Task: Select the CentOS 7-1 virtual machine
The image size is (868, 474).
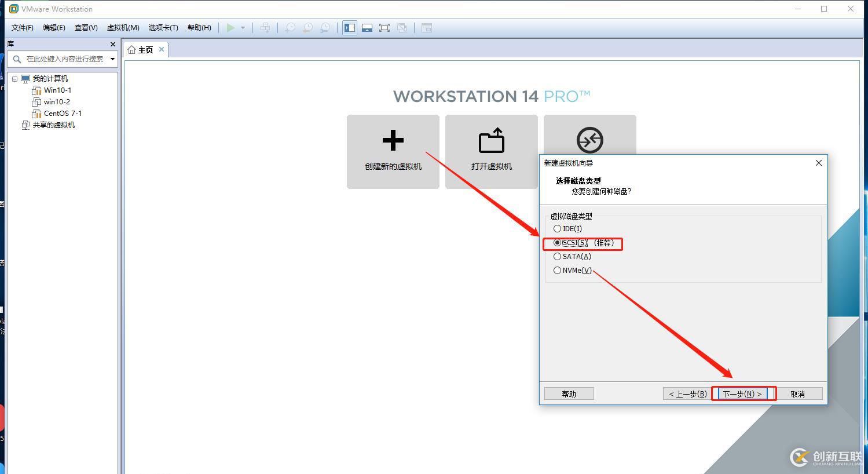Action: (63, 114)
